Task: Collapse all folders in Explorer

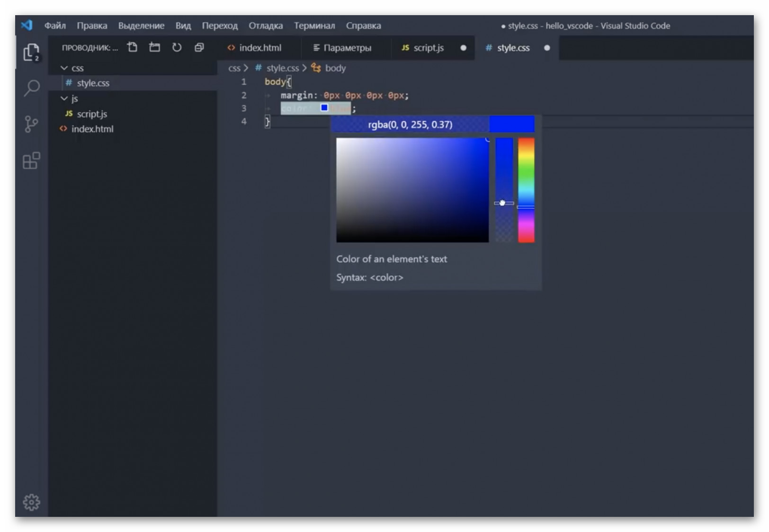Action: click(x=199, y=47)
